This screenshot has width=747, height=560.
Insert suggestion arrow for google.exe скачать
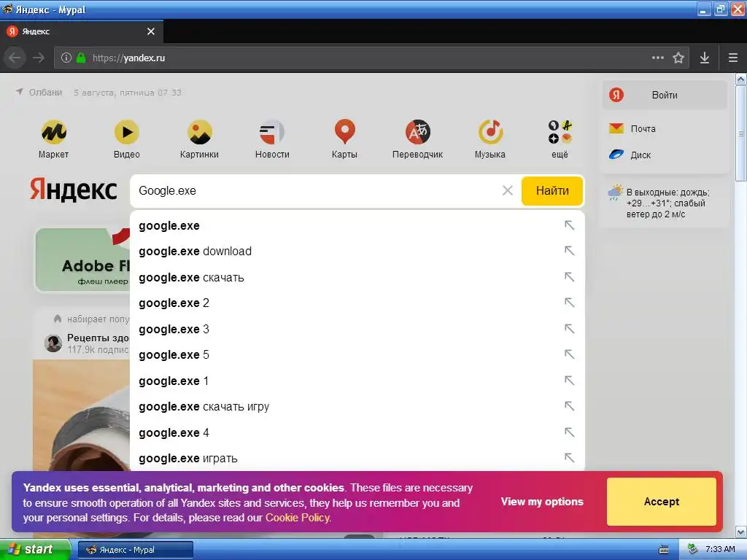[x=569, y=276]
